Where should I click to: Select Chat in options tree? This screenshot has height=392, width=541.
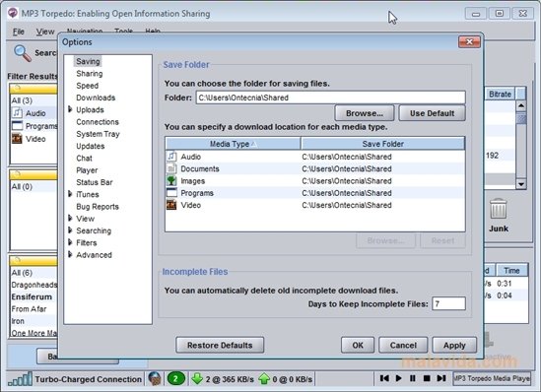coord(84,158)
